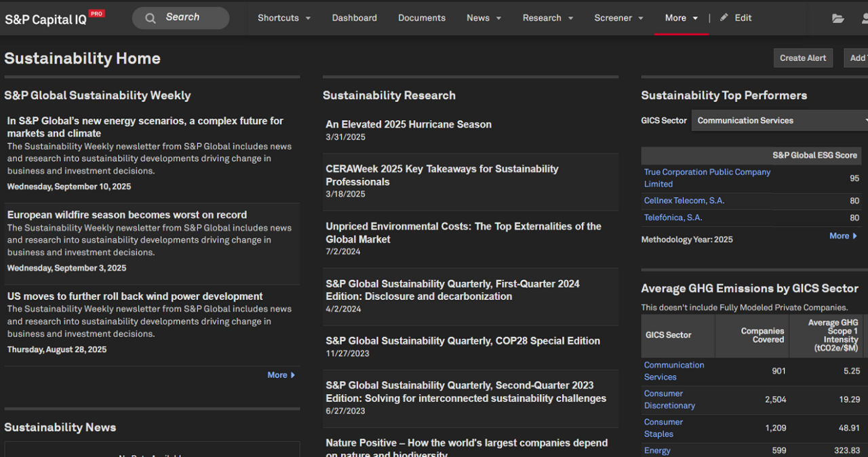
Task: Open the Elevated 2025 Hurricane Season article
Action: (408, 124)
